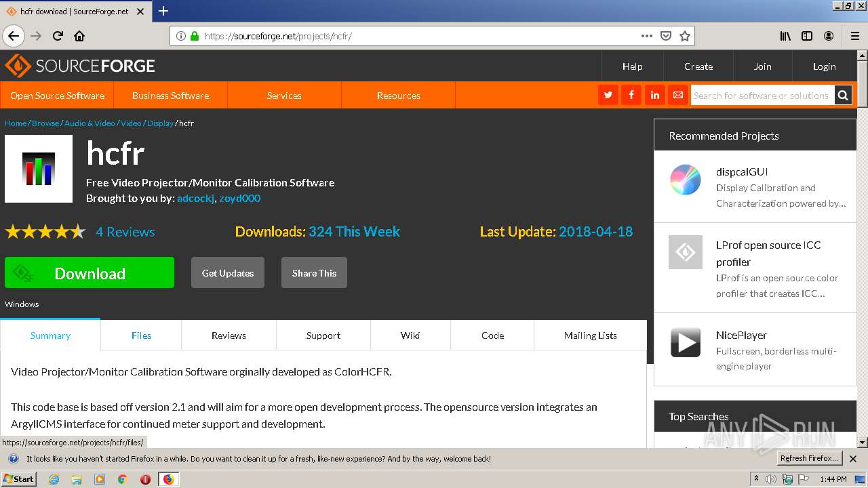
Task: Click the Display breadcrumb link
Action: tap(161, 123)
